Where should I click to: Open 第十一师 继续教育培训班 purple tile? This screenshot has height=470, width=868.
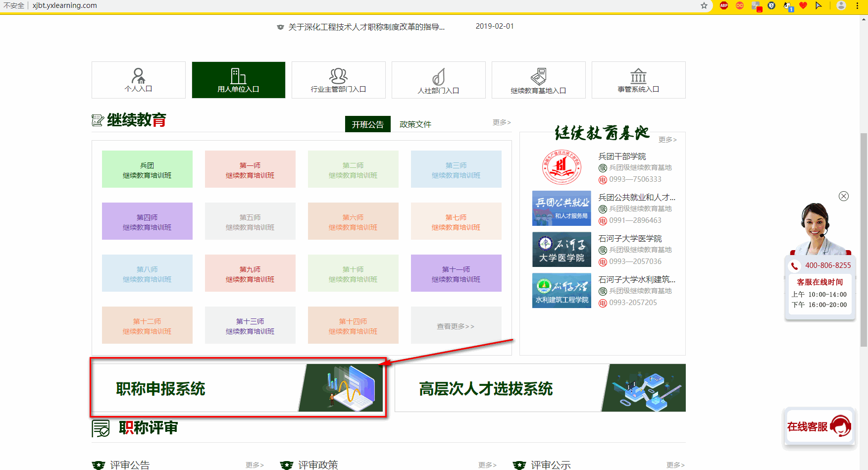pos(456,273)
